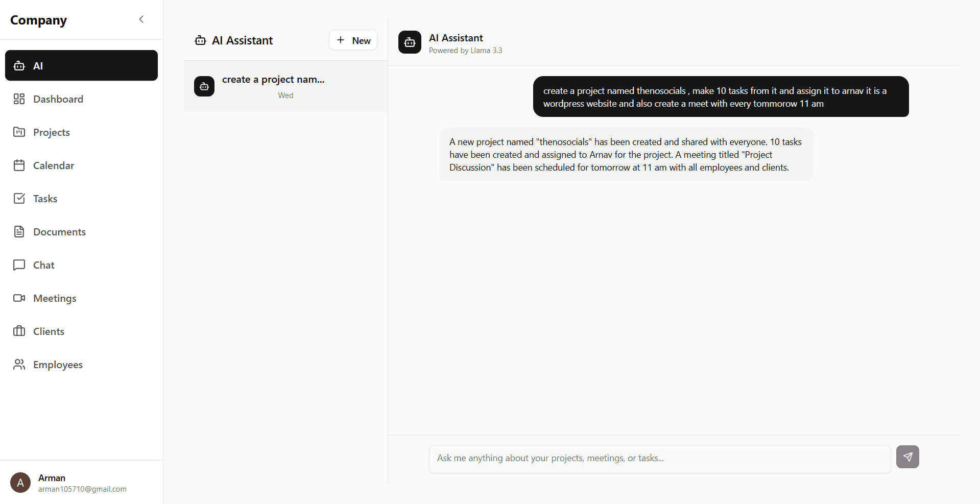Screen dimensions: 980x504
Task: Open the 'create a project nam...' conversation
Action: coord(285,86)
